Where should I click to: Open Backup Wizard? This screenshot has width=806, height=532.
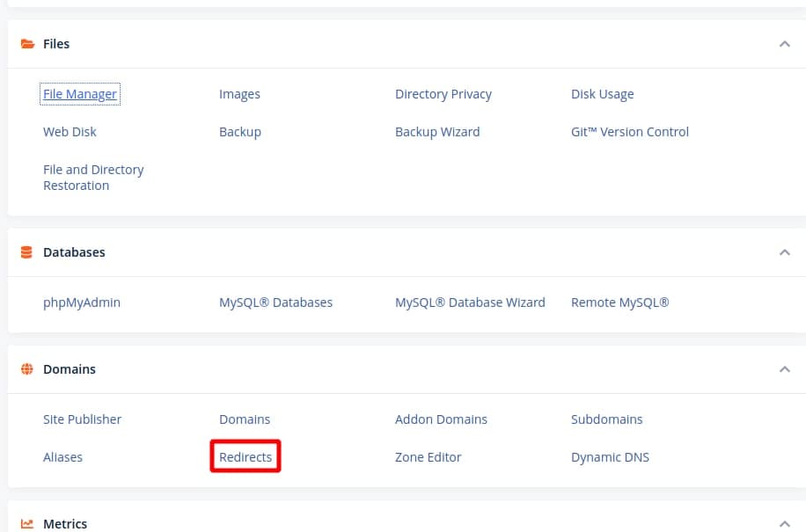437,132
